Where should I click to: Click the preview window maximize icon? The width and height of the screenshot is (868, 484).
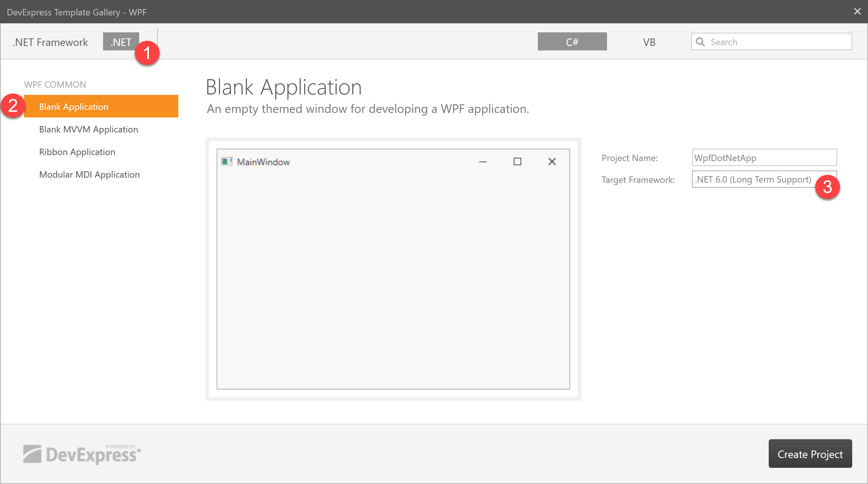(517, 162)
